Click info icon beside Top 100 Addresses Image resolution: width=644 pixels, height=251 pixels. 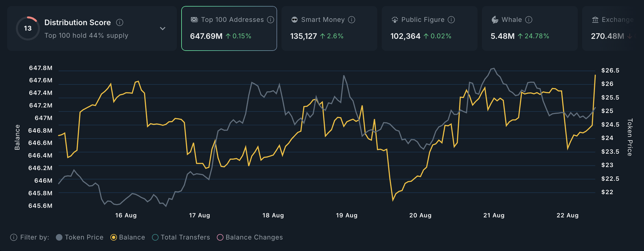[271, 20]
